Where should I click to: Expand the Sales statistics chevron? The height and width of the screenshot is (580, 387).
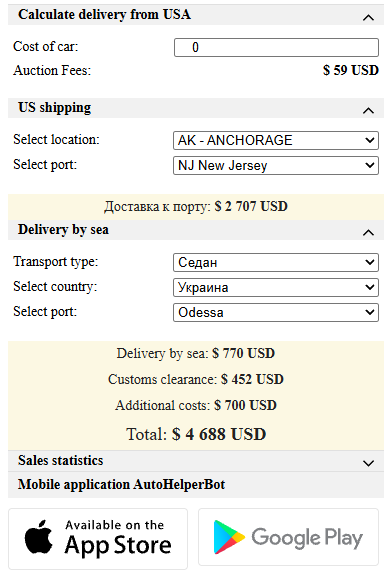pyautogui.click(x=368, y=463)
